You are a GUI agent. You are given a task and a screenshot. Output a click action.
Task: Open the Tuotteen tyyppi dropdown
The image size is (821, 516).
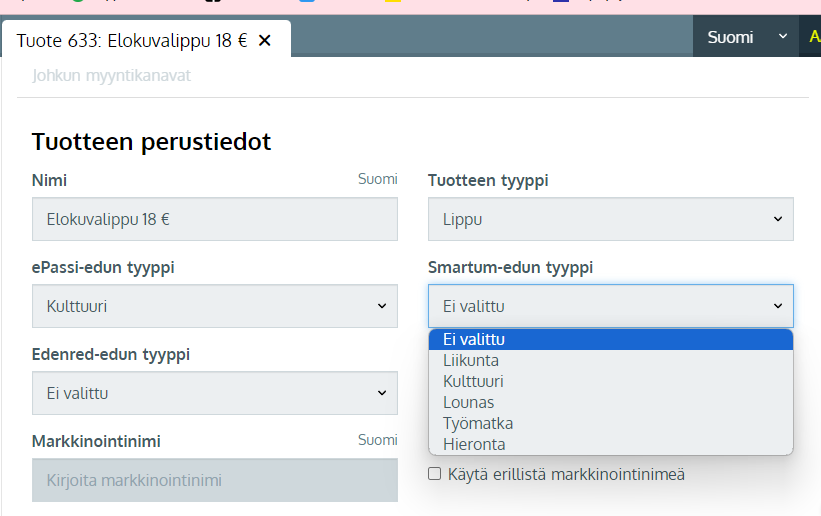610,219
